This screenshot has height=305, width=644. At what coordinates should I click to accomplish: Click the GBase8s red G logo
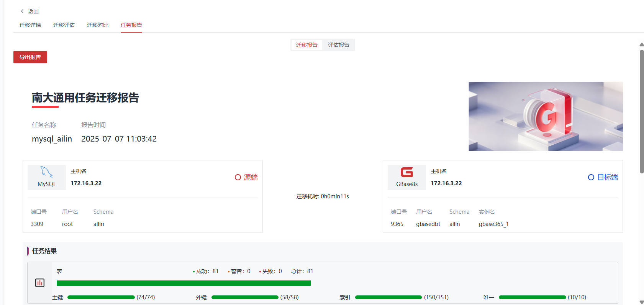pos(406,172)
